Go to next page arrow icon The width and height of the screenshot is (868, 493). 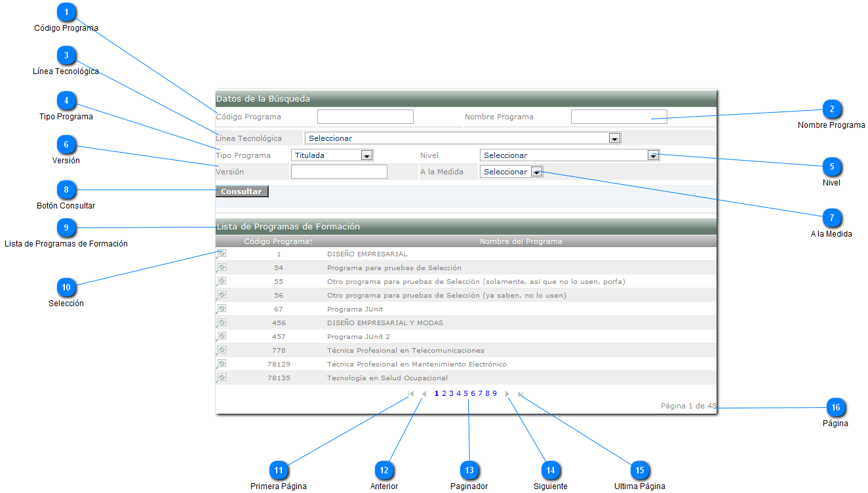[507, 394]
